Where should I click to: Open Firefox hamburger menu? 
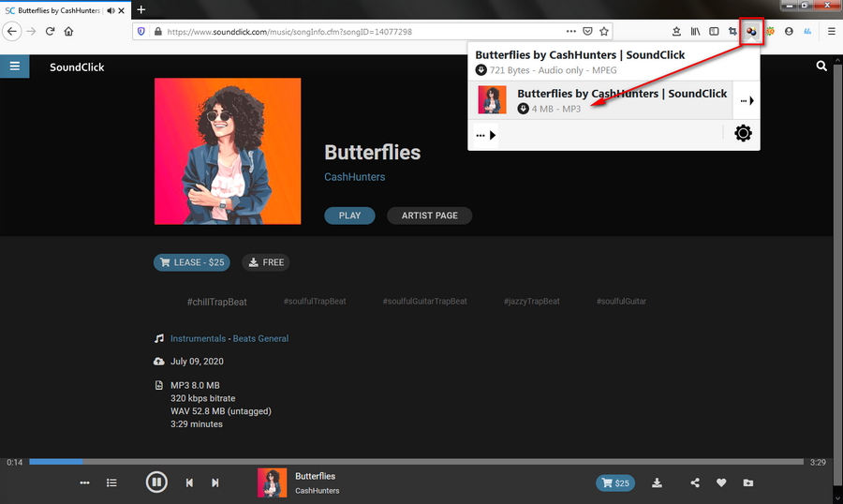tap(831, 31)
